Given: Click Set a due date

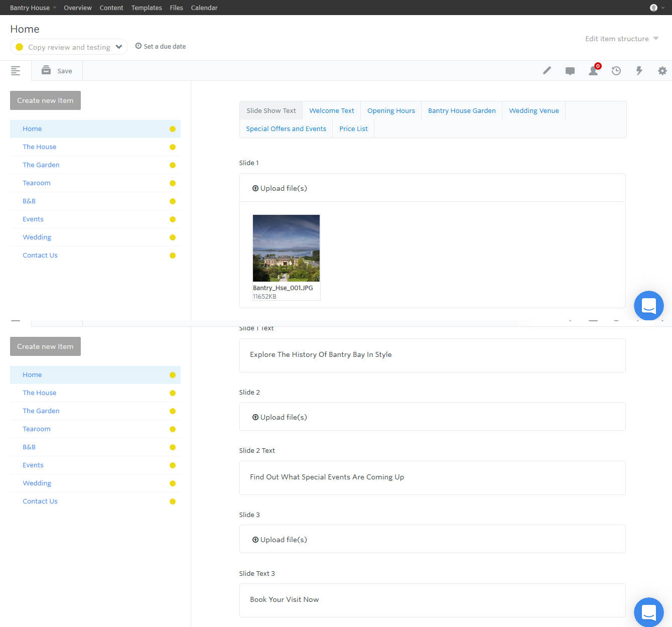Looking at the screenshot, I should coord(161,46).
